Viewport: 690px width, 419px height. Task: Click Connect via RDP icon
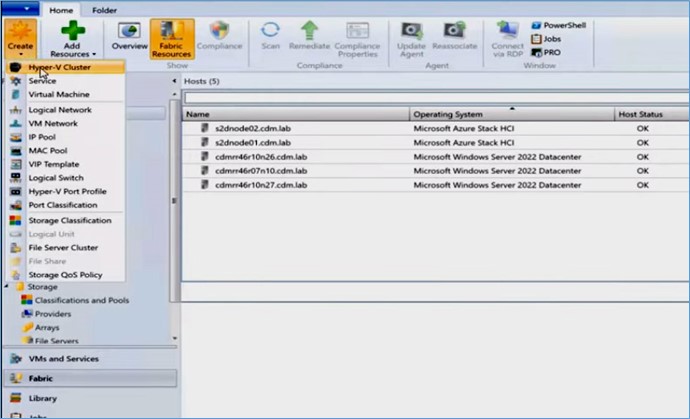[507, 31]
